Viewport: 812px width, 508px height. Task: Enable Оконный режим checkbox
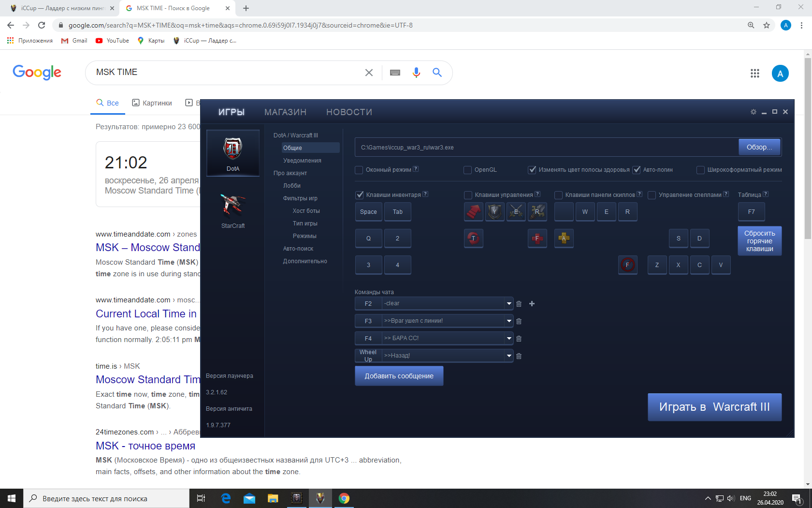click(359, 170)
